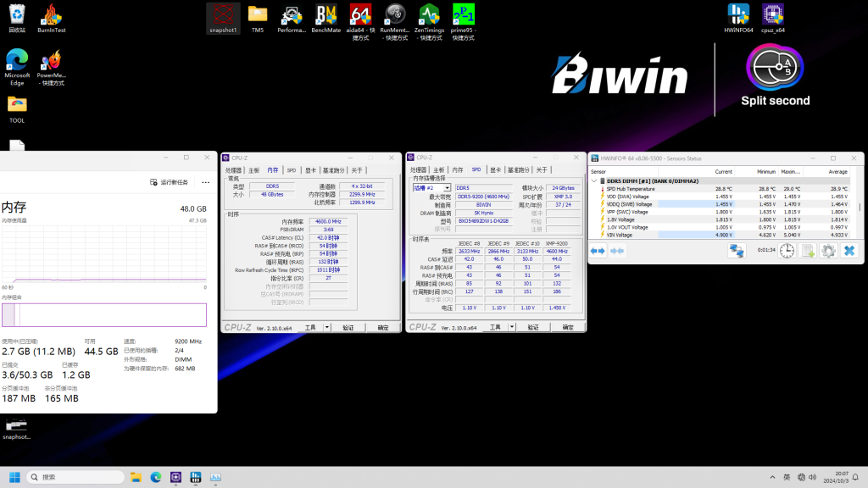The image size is (868, 488).
Task: Launch ZenTimings from the desktop
Action: [x=428, y=15]
